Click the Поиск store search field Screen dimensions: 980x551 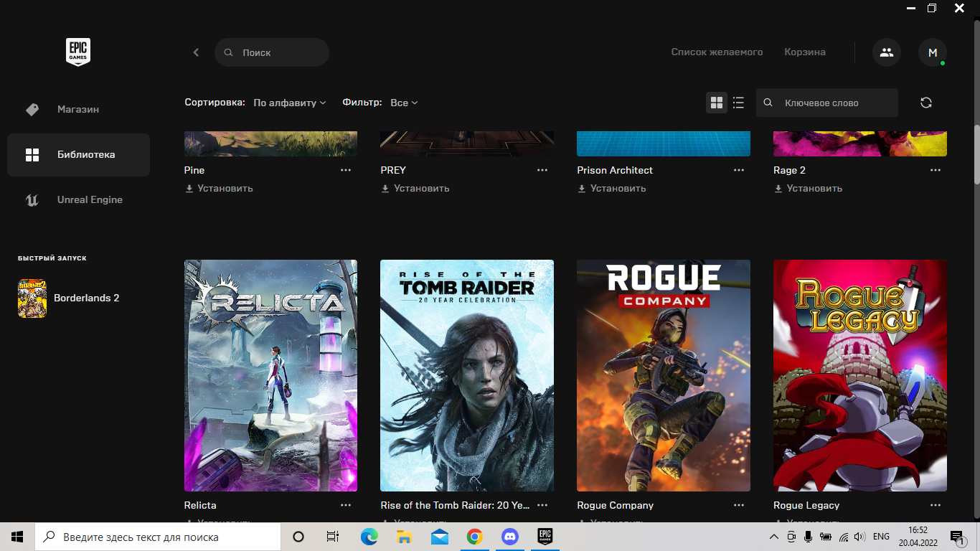[272, 52]
